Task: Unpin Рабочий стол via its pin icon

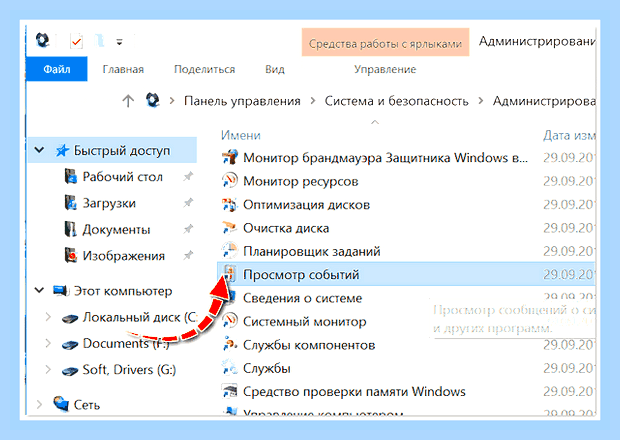Action: coord(188,176)
